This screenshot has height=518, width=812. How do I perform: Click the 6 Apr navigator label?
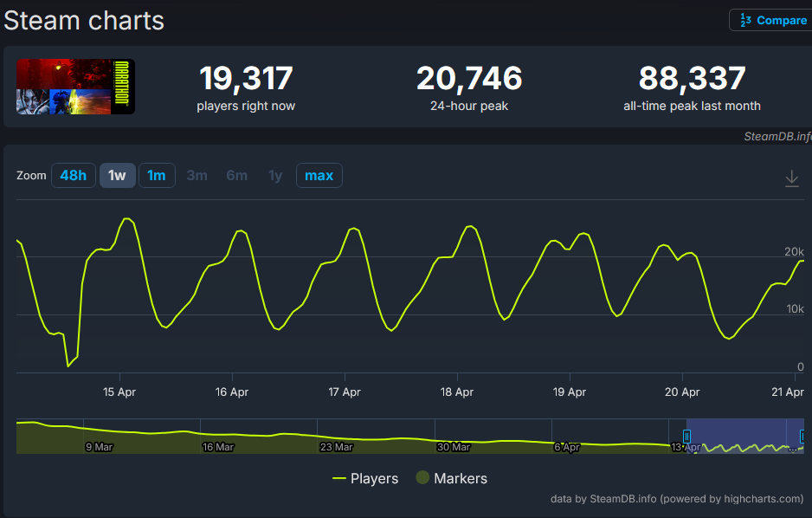point(567,446)
